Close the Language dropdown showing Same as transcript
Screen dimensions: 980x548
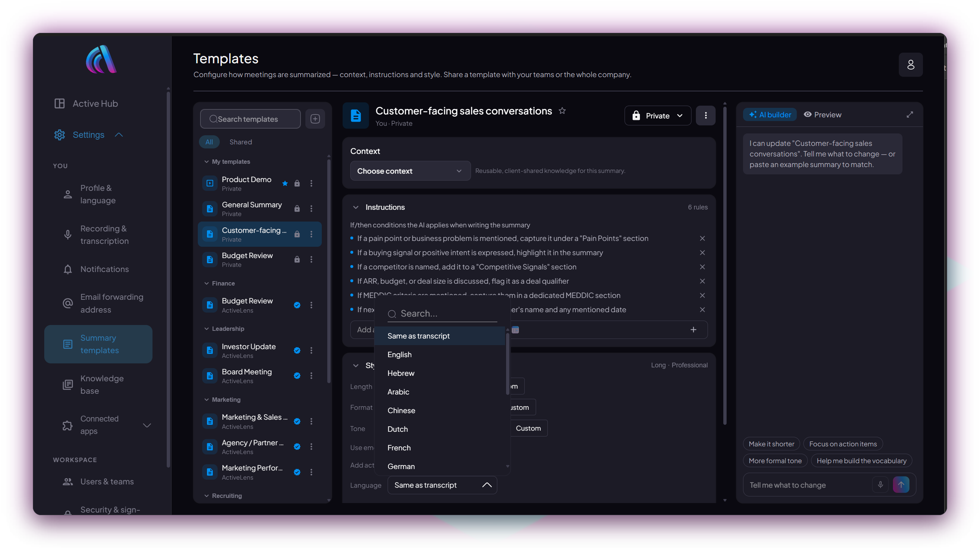[442, 485]
